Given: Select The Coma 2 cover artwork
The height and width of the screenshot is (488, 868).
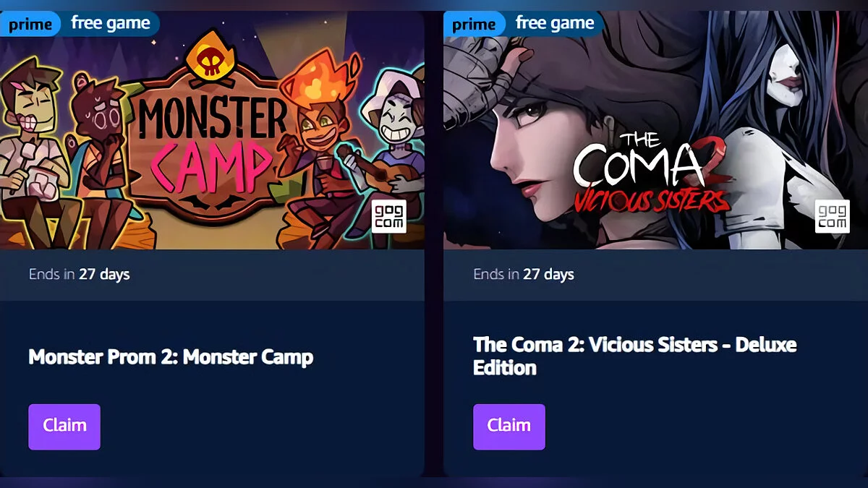Looking at the screenshot, I should 655,130.
